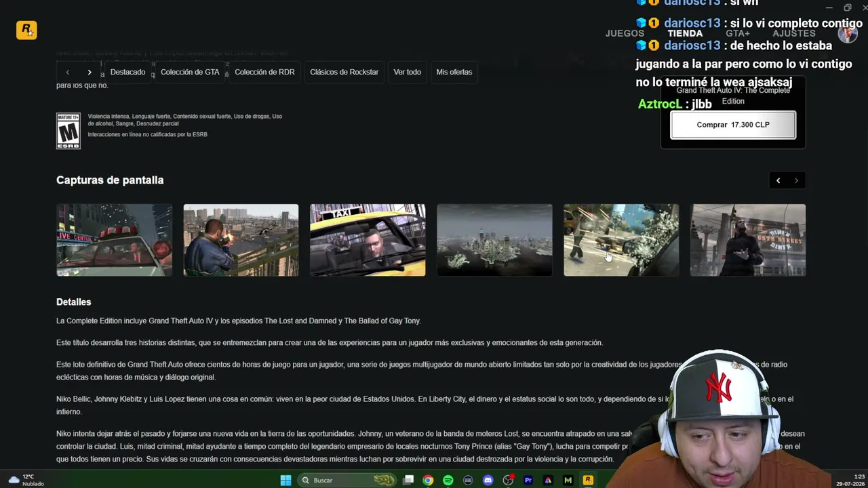Screen dimensions: 868x488
Task: Click the Grand Theft Auto IV purchase title
Action: click(x=733, y=96)
